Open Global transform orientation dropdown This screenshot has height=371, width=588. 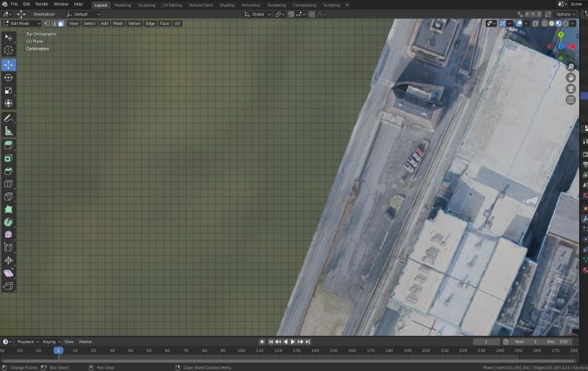(257, 14)
